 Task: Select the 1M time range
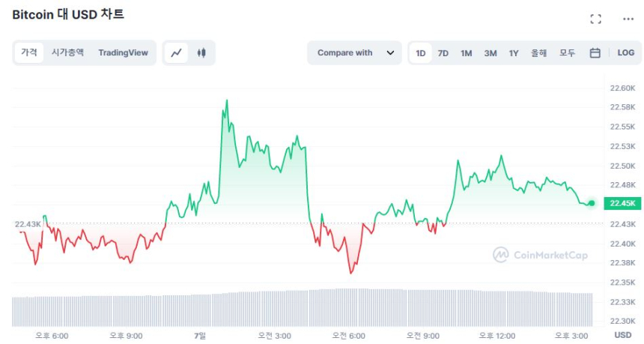click(x=467, y=53)
